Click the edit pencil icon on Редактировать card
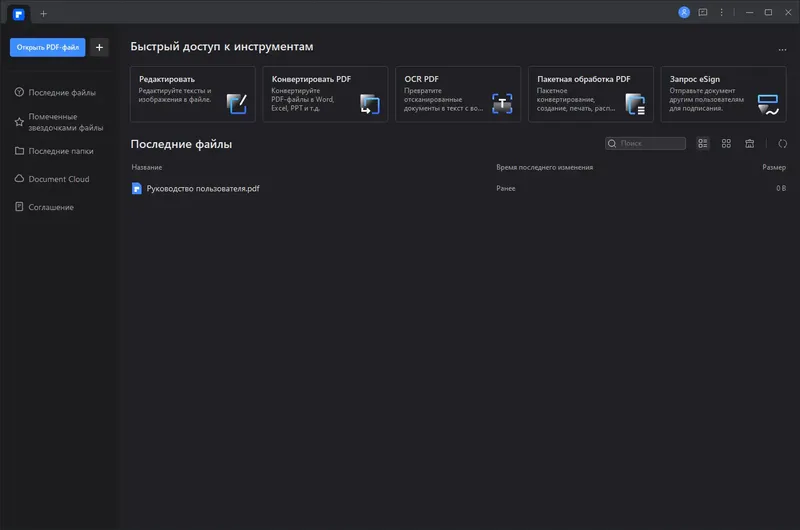 tap(237, 104)
